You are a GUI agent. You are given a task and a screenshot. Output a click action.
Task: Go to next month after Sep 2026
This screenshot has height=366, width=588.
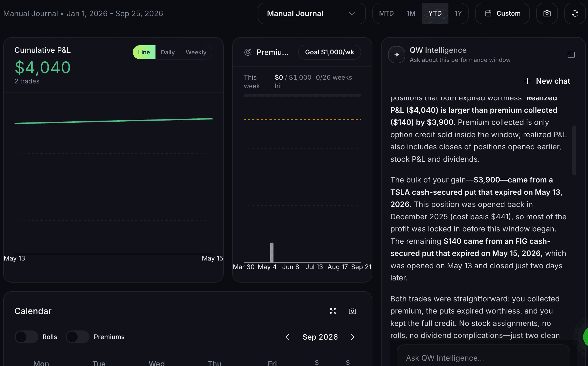click(352, 337)
